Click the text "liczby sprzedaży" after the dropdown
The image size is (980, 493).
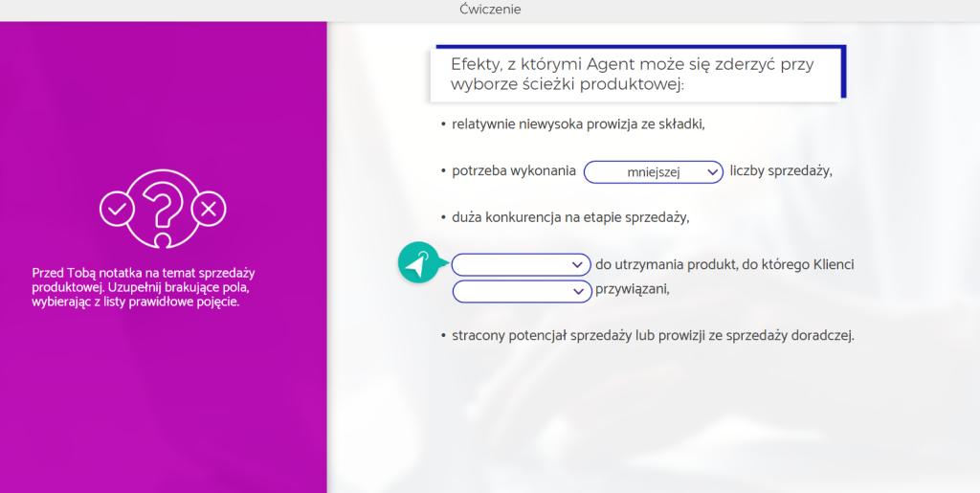coord(781,171)
